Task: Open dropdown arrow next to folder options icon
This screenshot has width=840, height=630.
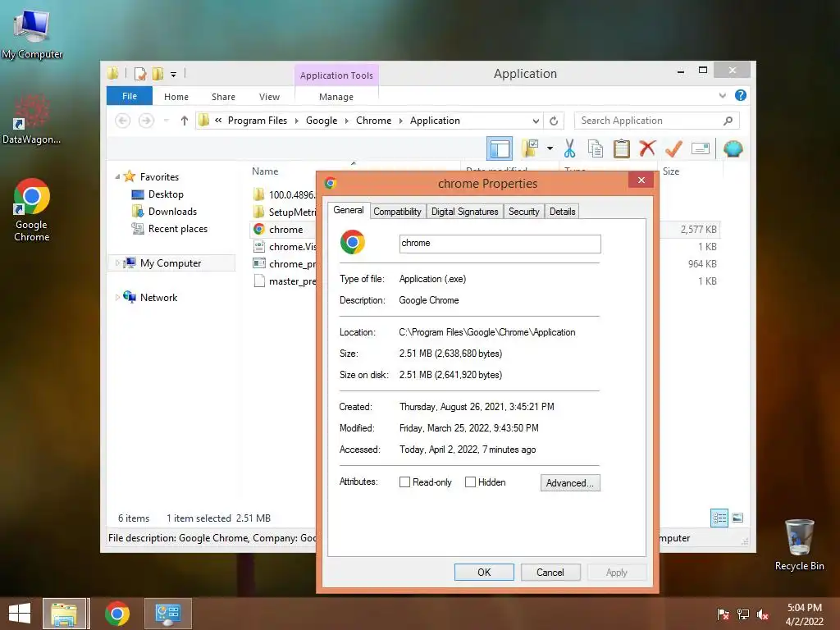Action: click(x=550, y=148)
